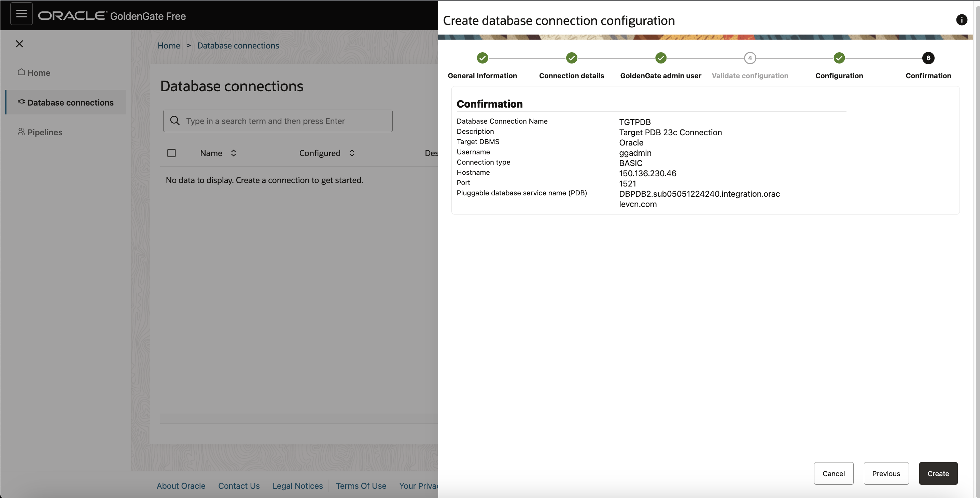The image size is (980, 498).
Task: Toggle the select-all checkbox in table header
Action: click(171, 153)
